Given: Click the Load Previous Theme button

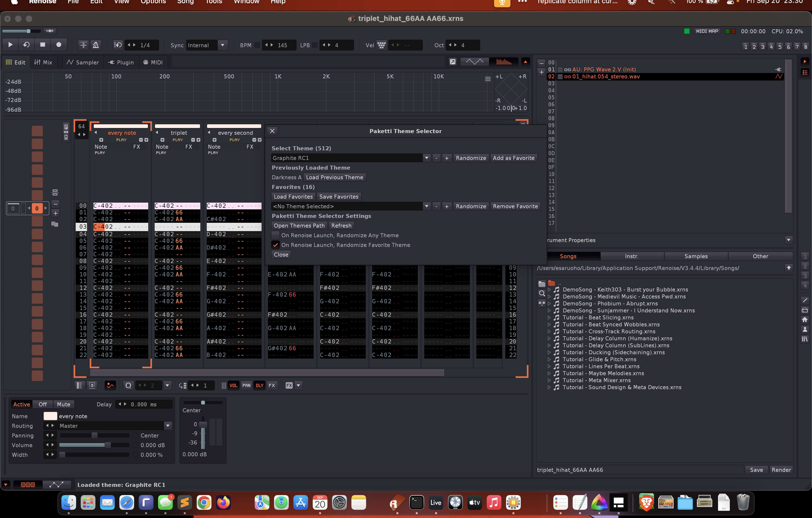Looking at the screenshot, I should point(334,177).
